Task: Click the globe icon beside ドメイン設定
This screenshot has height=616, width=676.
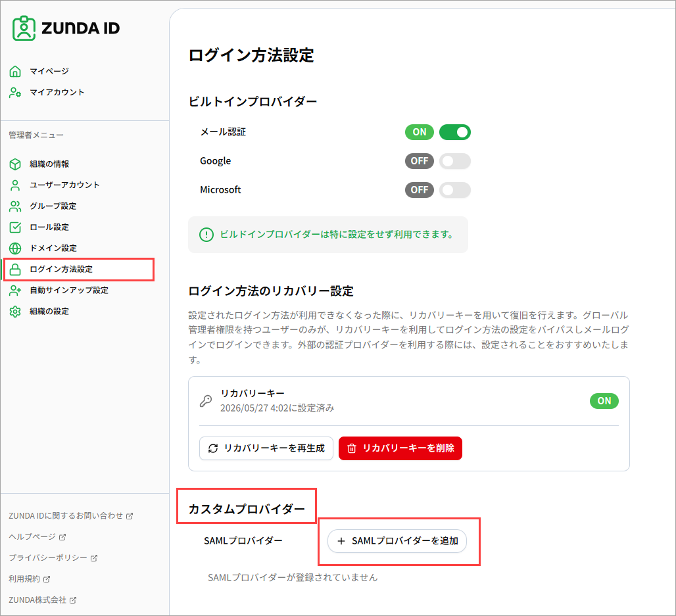Action: click(15, 249)
